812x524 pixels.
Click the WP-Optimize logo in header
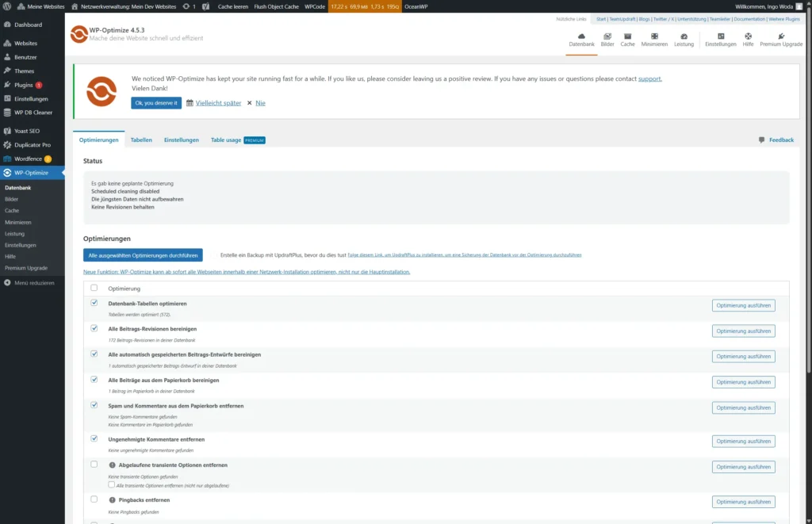pos(79,34)
